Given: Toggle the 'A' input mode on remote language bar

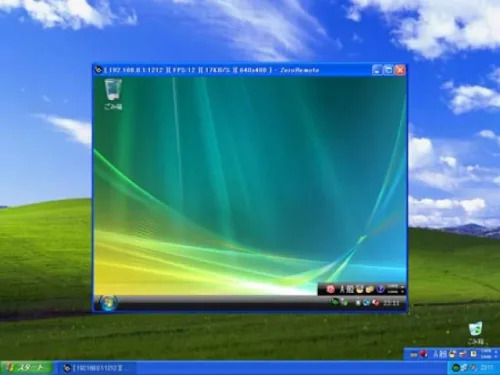Looking at the screenshot, I should coord(342,289).
